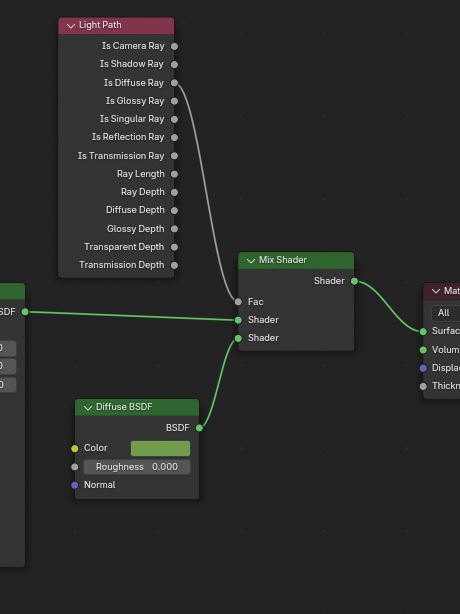This screenshot has height=614, width=460.
Task: Select the Diffuse BSDF node title
Action: point(124,407)
